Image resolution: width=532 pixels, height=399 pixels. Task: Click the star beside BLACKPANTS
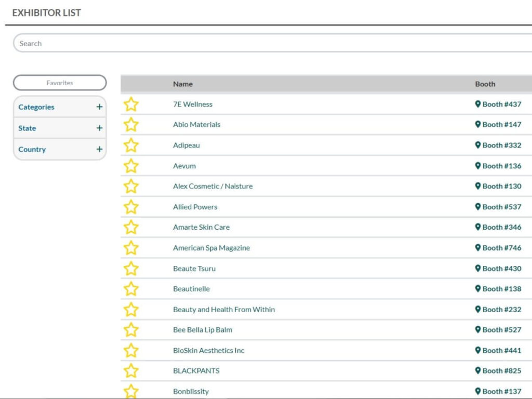(x=131, y=371)
